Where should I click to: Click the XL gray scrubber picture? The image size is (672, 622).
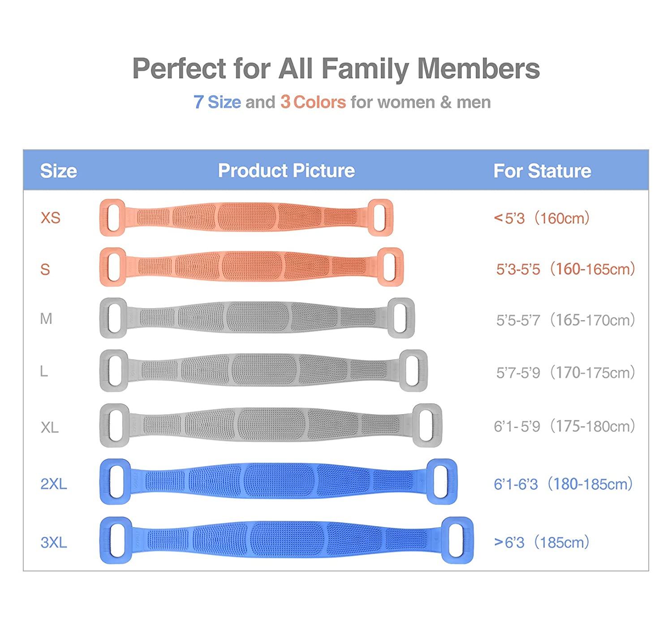pyautogui.click(x=271, y=425)
